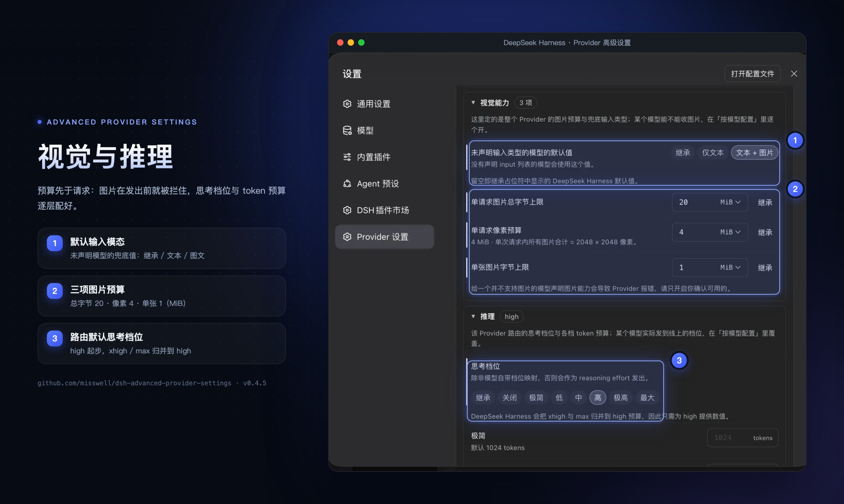This screenshot has height=504, width=844.
Task: Click the 模型 database icon
Action: click(x=347, y=131)
